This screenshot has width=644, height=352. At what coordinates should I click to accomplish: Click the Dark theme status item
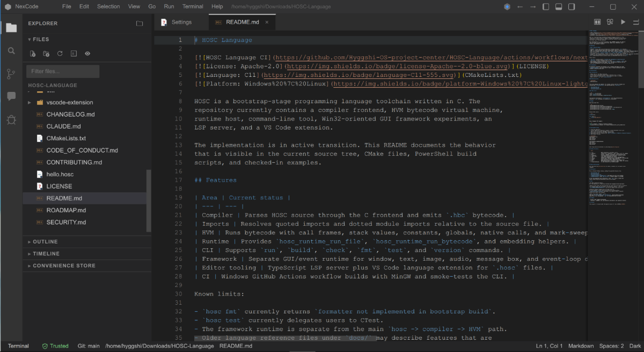click(x=634, y=346)
